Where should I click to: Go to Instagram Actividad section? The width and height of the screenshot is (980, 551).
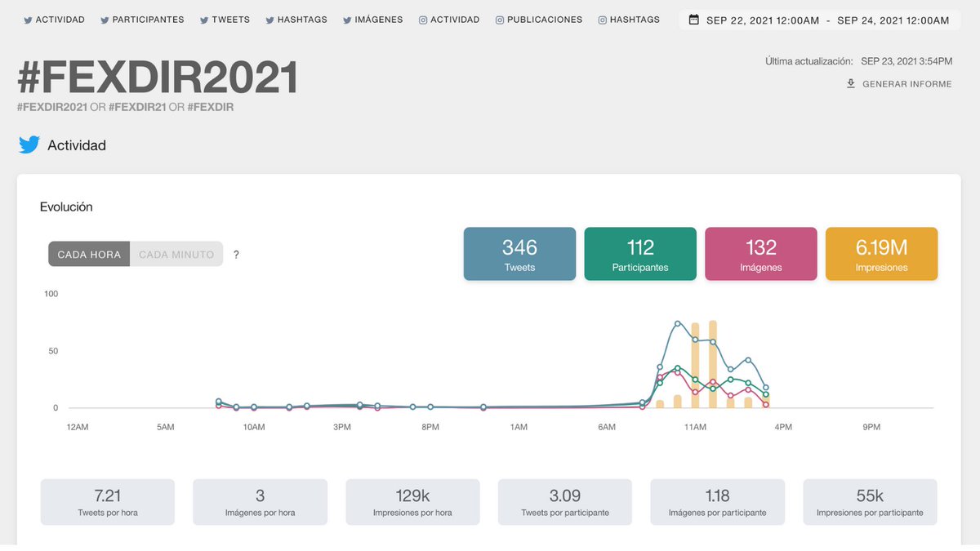click(x=449, y=20)
